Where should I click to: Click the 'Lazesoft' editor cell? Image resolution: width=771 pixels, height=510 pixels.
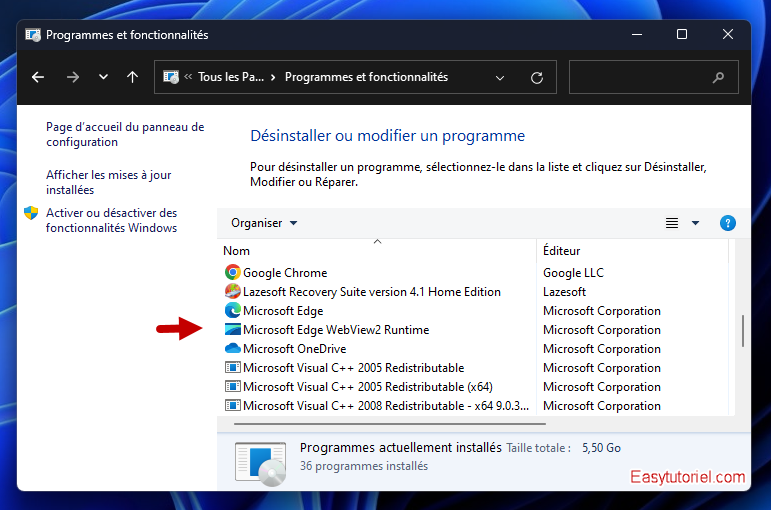click(564, 292)
